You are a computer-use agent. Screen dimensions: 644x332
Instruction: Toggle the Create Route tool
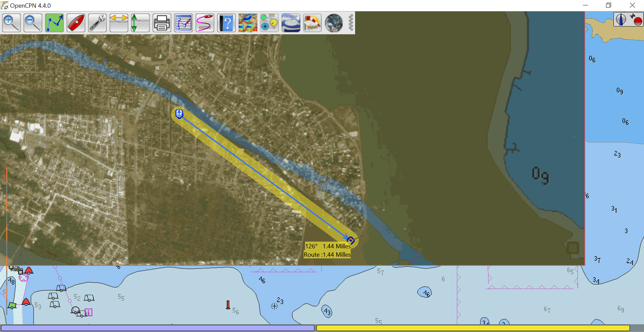tap(54, 23)
